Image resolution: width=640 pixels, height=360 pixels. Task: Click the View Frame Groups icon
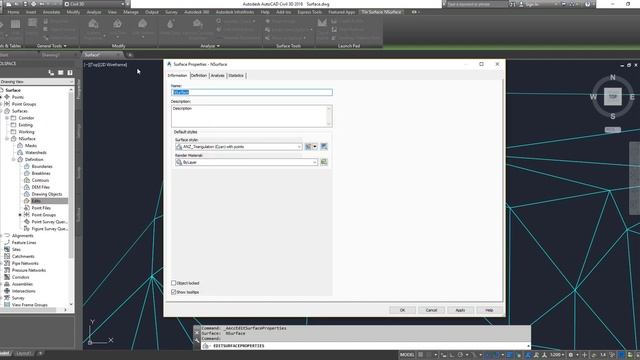pyautogui.click(x=7, y=305)
